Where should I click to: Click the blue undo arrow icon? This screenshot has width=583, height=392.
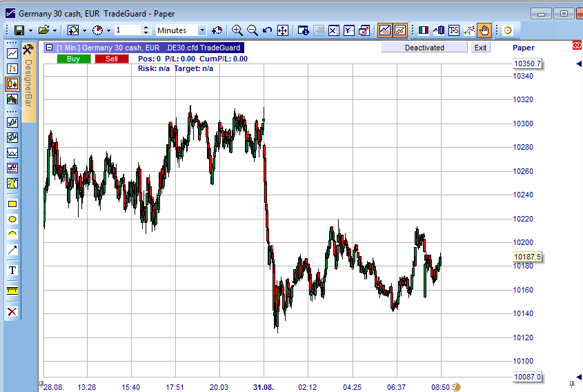point(267,30)
